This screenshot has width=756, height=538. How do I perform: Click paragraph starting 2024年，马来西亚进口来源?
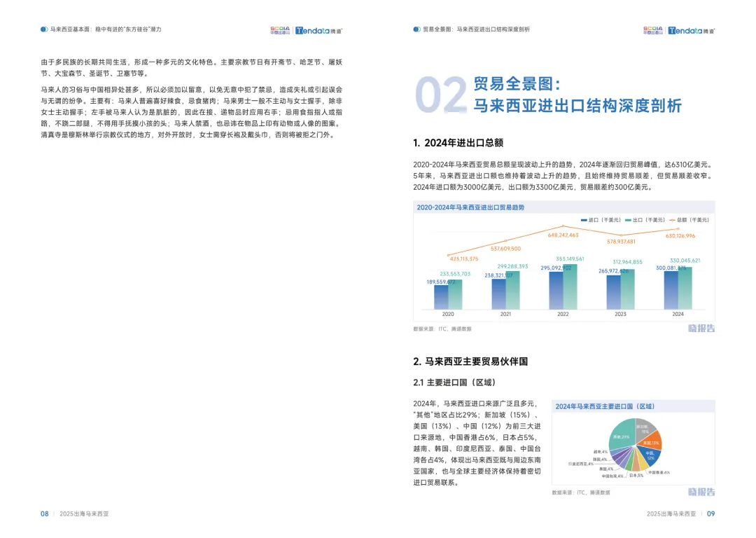coord(477,443)
